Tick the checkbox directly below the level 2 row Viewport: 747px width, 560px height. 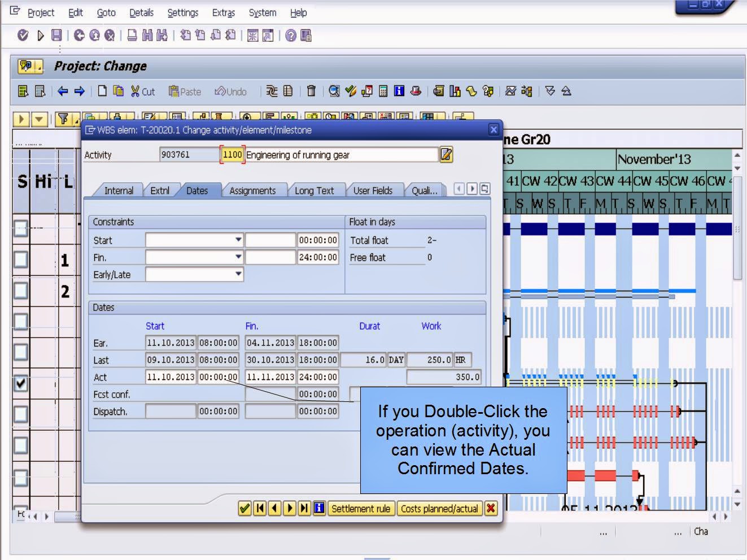pyautogui.click(x=20, y=321)
